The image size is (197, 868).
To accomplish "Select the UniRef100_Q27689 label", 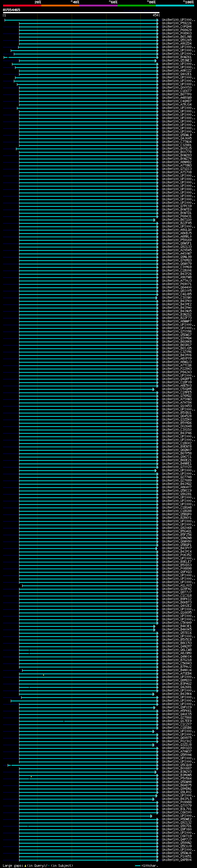I will click(177, 481).
